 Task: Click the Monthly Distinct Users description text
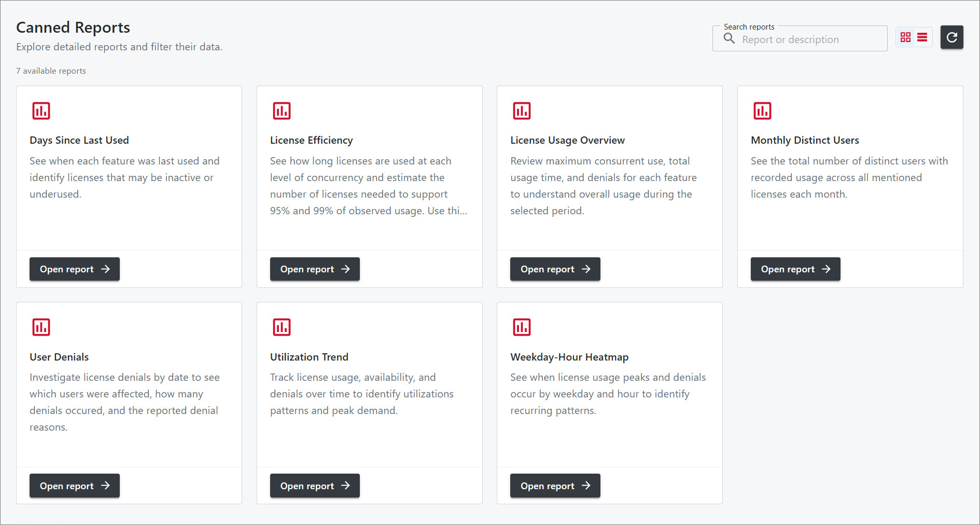[x=849, y=177]
